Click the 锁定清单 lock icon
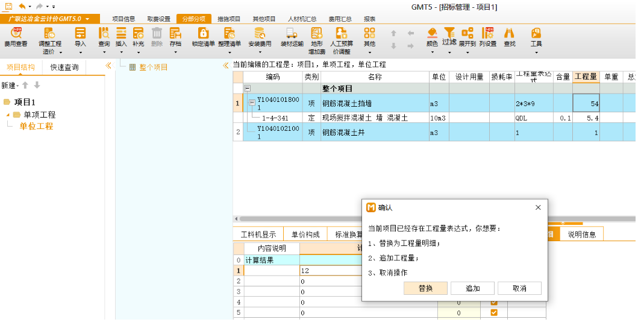 [203, 34]
